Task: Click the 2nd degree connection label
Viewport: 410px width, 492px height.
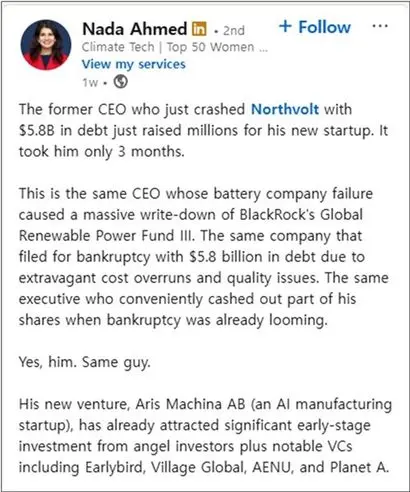Action: point(234,30)
